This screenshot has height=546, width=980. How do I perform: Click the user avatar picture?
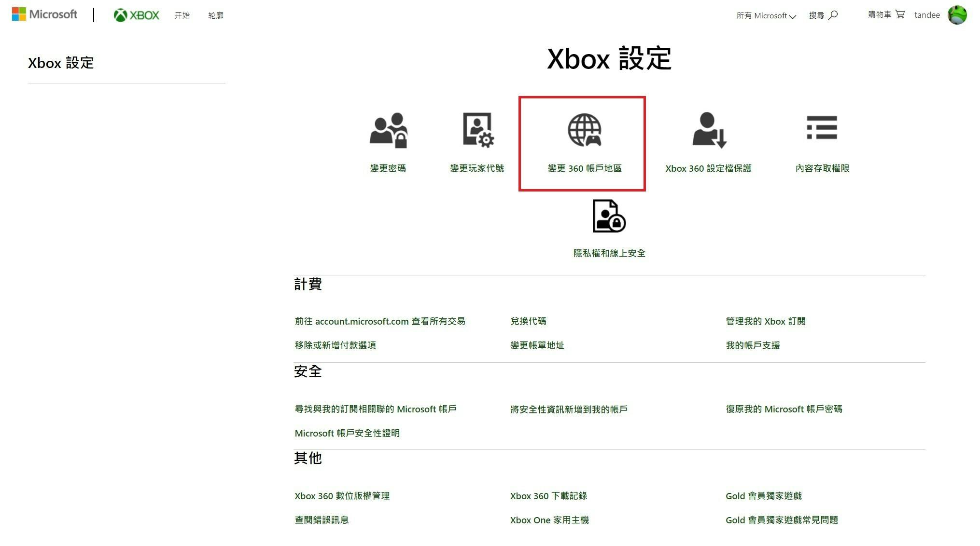coord(957,15)
